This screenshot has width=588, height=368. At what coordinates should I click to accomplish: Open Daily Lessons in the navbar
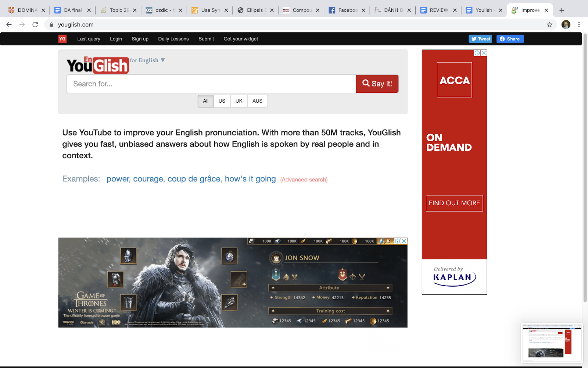point(173,39)
